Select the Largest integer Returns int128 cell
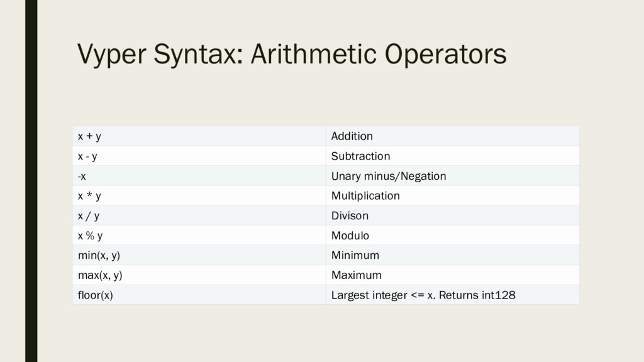The height and width of the screenshot is (362, 644). tap(453, 295)
